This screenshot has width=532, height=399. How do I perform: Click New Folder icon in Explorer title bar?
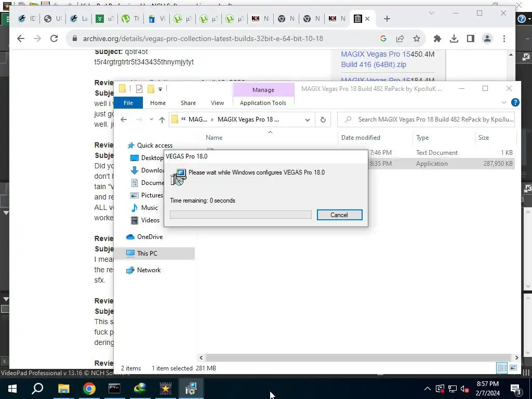tap(151, 89)
